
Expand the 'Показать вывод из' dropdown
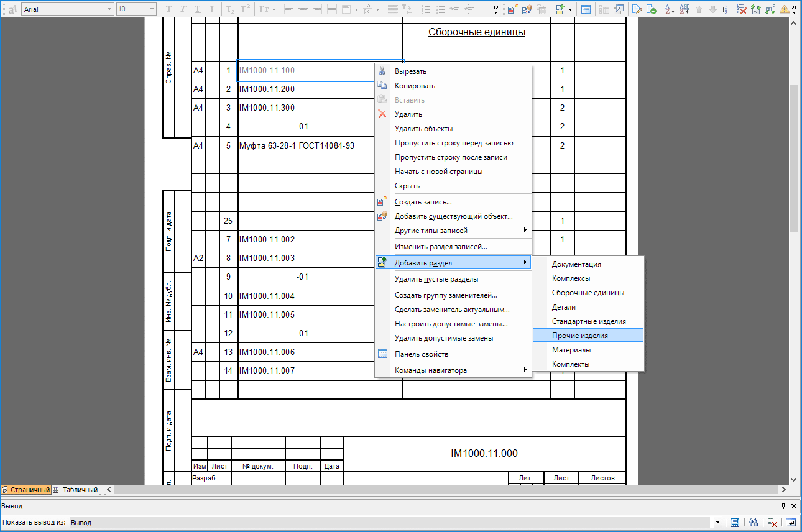click(x=718, y=523)
